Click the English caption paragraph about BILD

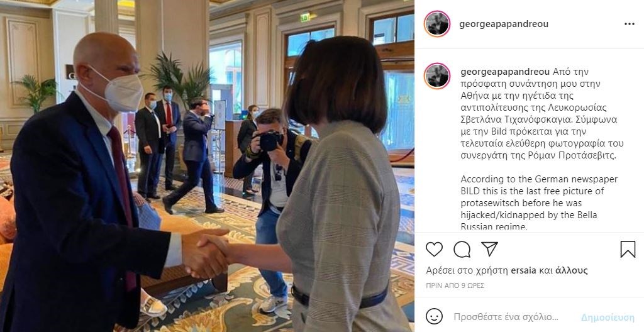(x=540, y=203)
